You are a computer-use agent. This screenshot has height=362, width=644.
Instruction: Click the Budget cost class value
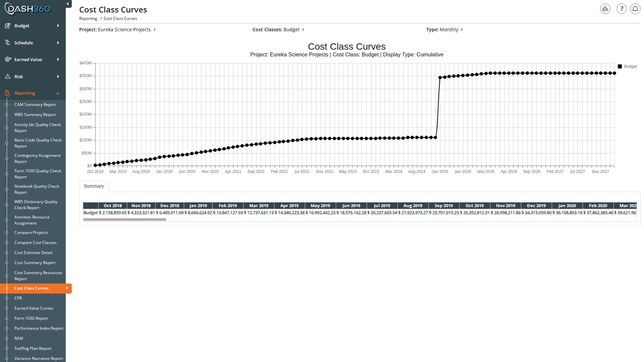[x=291, y=30]
